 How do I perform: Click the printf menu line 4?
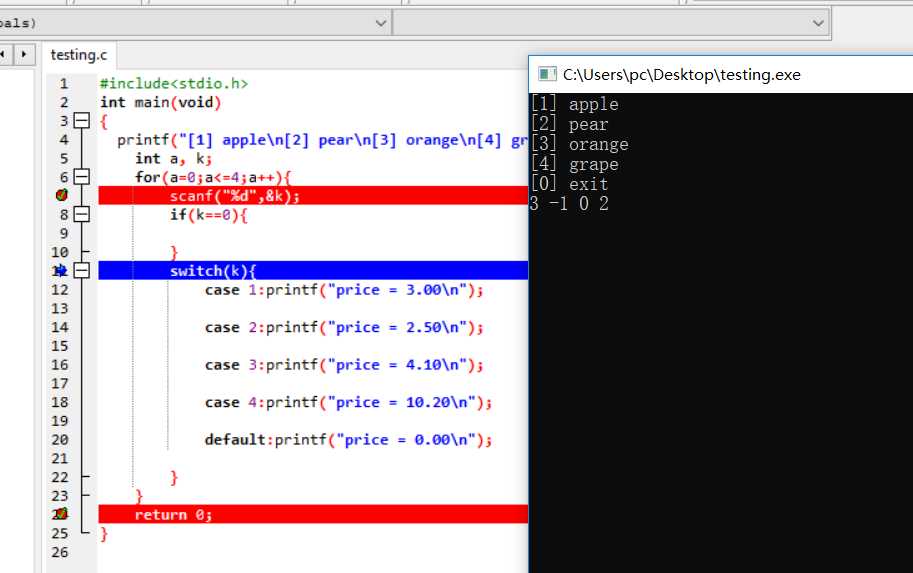(x=322, y=140)
